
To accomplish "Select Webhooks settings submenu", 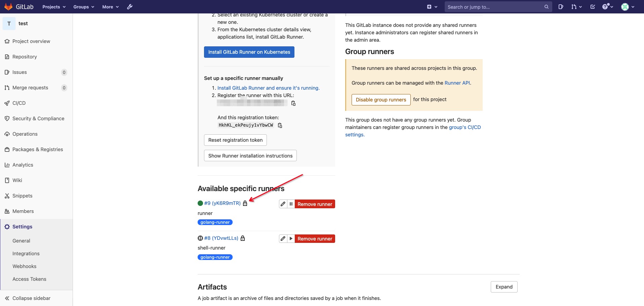I will (24, 266).
